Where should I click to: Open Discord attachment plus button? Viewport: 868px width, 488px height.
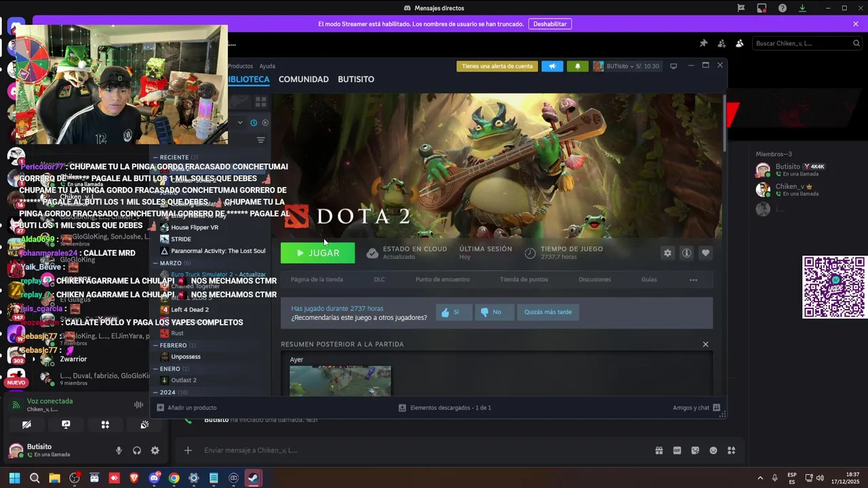[188, 450]
